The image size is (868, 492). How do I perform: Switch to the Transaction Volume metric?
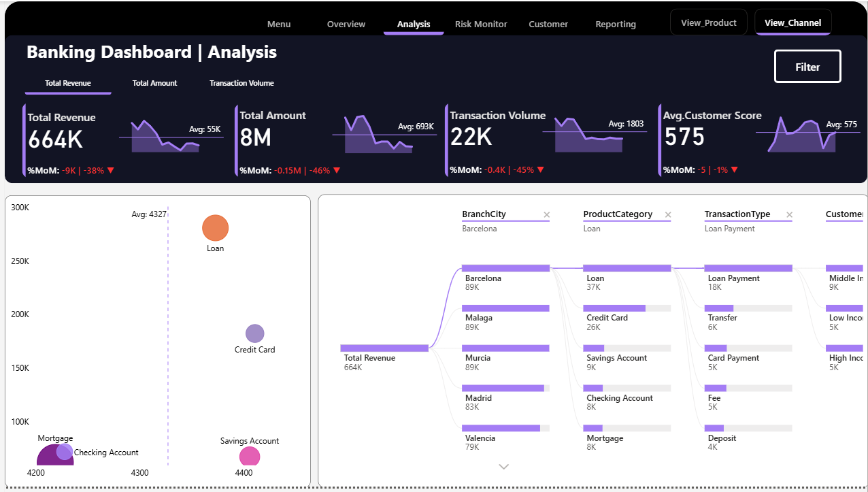[241, 83]
